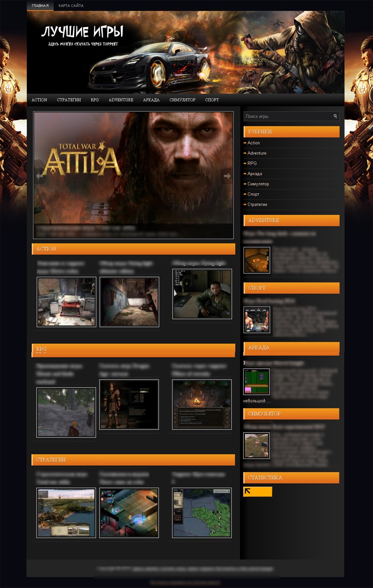Open the campfire game thumbnail in RPG

202,404
